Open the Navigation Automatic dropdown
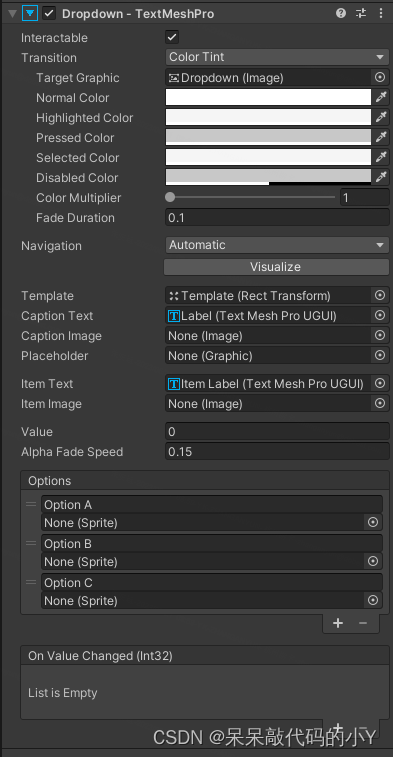The image size is (393, 757). [x=277, y=245]
